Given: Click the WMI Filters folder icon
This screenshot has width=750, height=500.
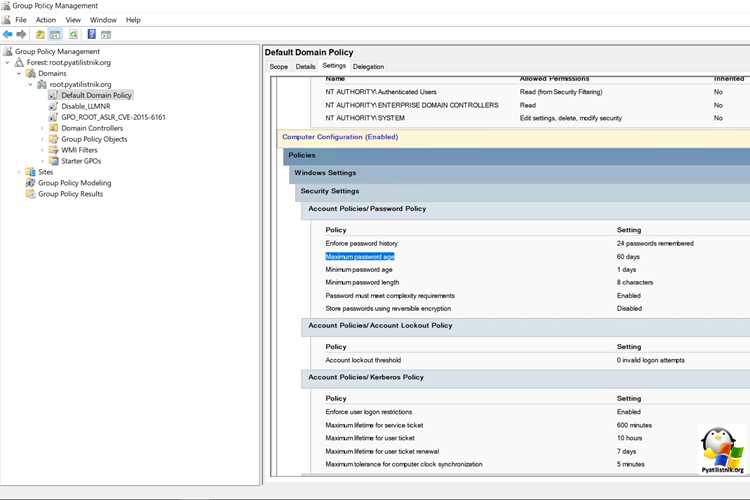Looking at the screenshot, I should pyautogui.click(x=54, y=150).
